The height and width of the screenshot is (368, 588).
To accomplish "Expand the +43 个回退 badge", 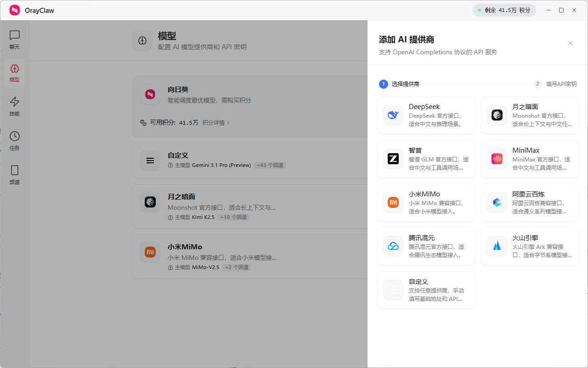I will [x=270, y=165].
